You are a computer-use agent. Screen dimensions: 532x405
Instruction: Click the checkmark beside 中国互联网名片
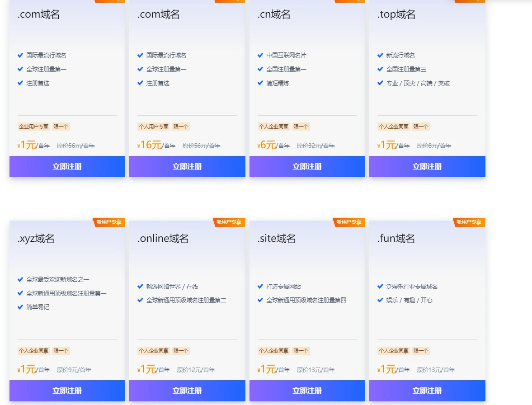[x=260, y=55]
